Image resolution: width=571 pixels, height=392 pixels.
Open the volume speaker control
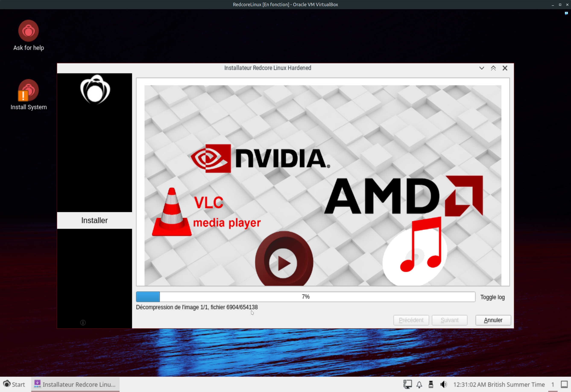pyautogui.click(x=443, y=384)
